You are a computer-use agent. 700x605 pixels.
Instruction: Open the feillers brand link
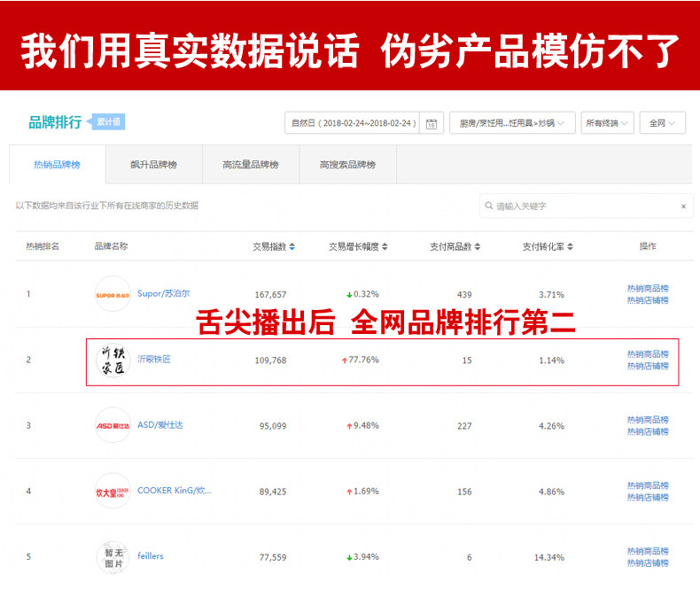[x=151, y=556]
